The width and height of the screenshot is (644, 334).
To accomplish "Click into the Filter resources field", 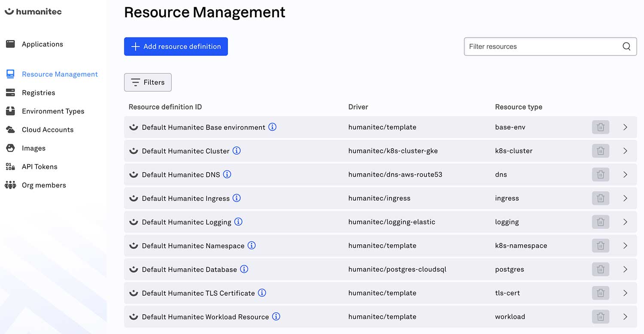I will (550, 46).
